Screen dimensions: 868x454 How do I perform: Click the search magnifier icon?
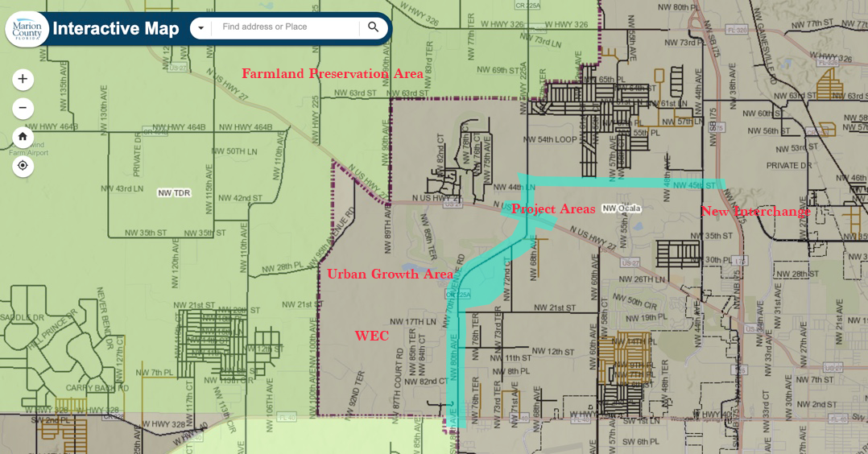pos(373,27)
